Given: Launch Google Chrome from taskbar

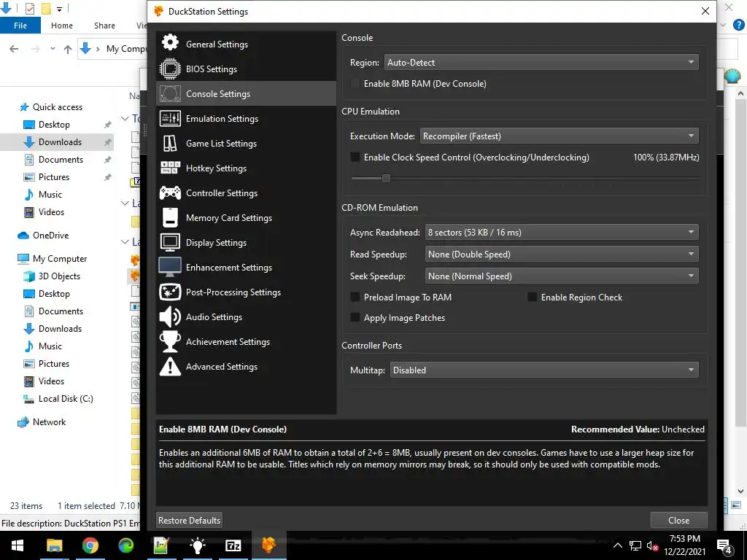Looking at the screenshot, I should tap(90, 545).
